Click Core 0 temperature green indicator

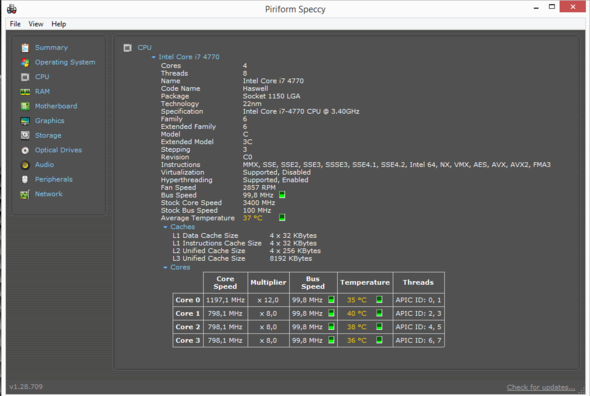(379, 300)
